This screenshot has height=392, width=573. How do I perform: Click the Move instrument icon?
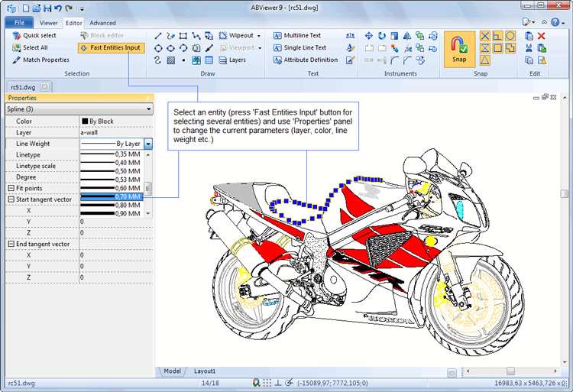[369, 35]
